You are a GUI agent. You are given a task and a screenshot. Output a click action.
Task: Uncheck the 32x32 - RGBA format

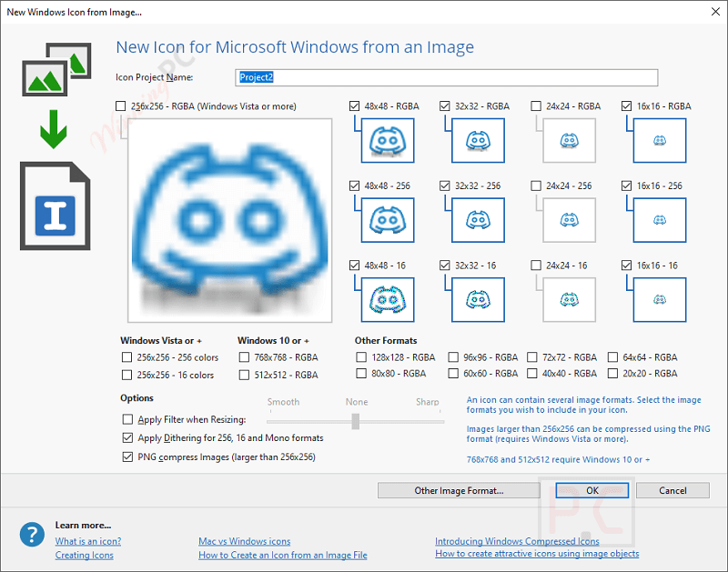tap(445, 106)
